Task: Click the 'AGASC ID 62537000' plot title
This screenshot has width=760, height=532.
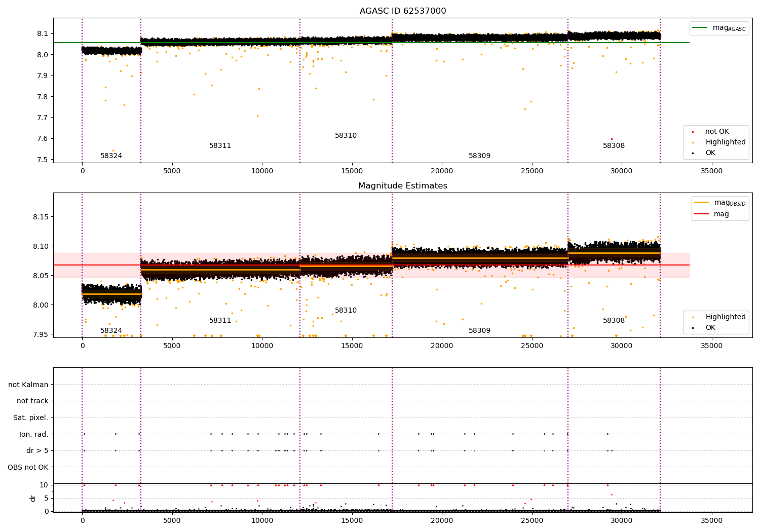Action: click(403, 11)
